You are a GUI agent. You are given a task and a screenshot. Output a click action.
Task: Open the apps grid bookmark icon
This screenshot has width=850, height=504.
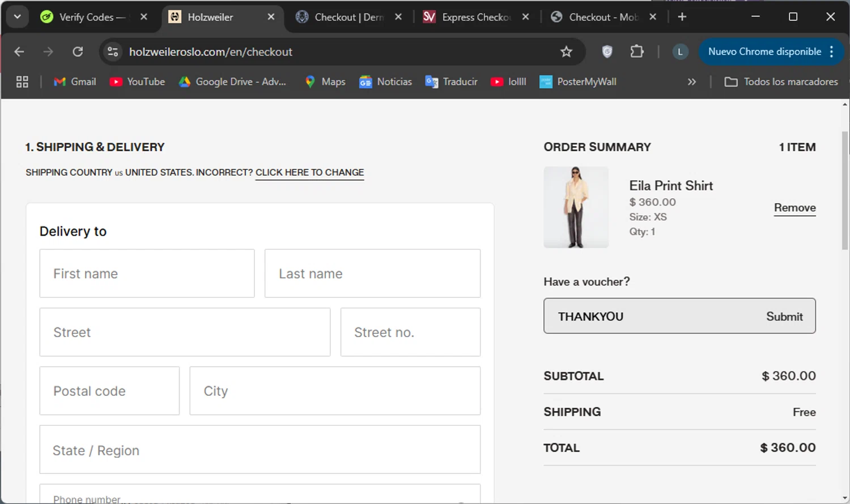[x=22, y=82]
